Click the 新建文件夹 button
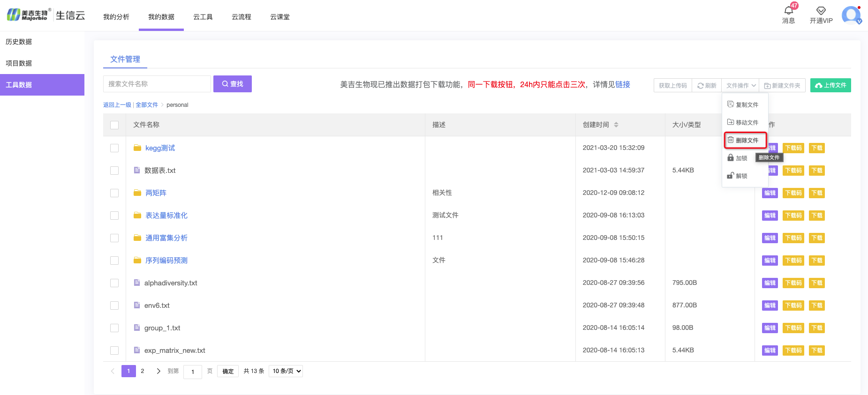Screen dimensions: 868x395 (782, 85)
